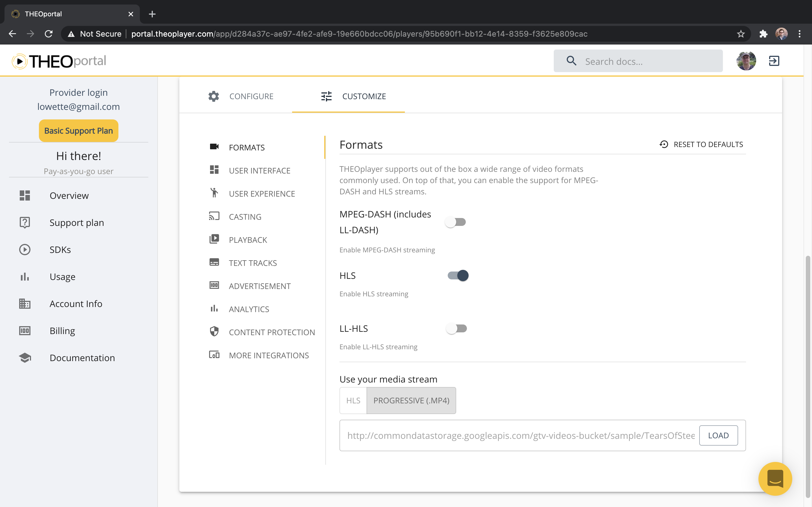Click inside the media stream URL field
The width and height of the screenshot is (812, 507).
[x=503, y=435]
